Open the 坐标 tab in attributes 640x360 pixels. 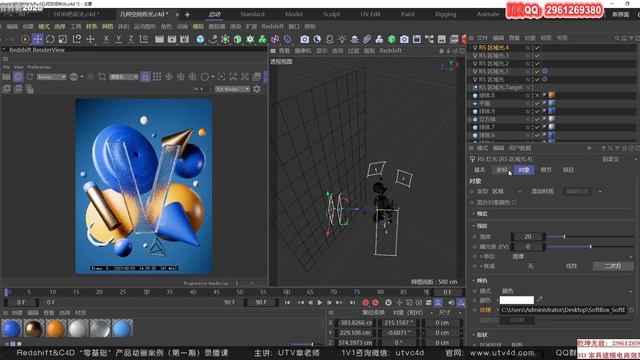click(x=502, y=170)
